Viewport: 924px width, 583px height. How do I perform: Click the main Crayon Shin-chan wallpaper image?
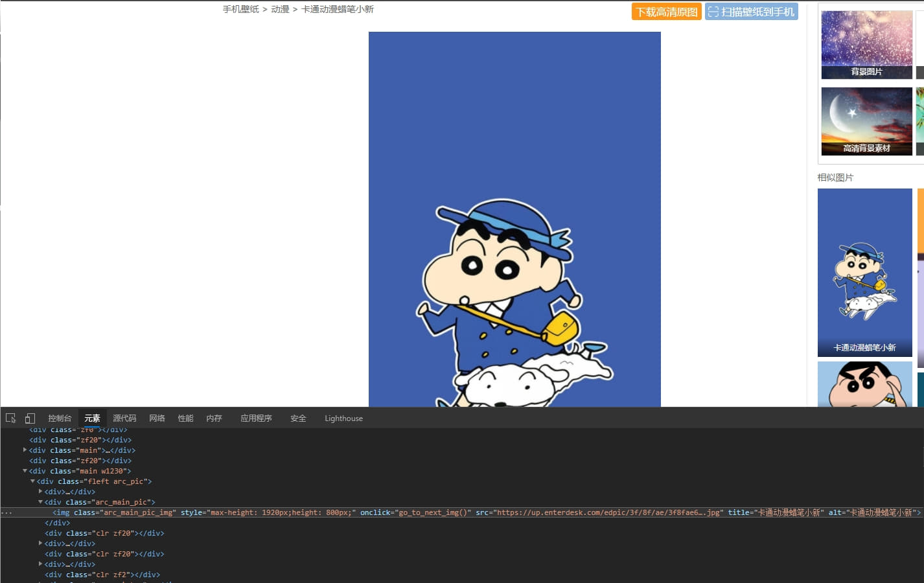tap(514, 219)
